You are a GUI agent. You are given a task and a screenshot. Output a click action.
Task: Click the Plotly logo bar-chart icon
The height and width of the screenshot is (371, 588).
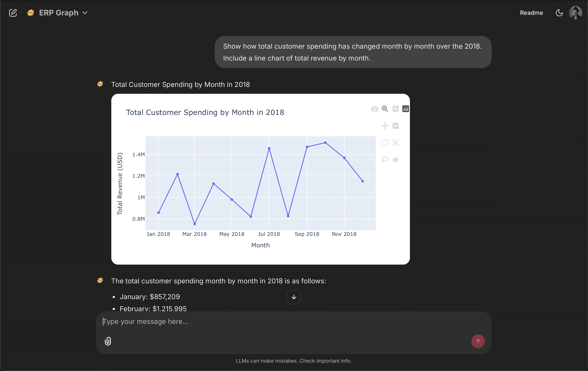406,109
